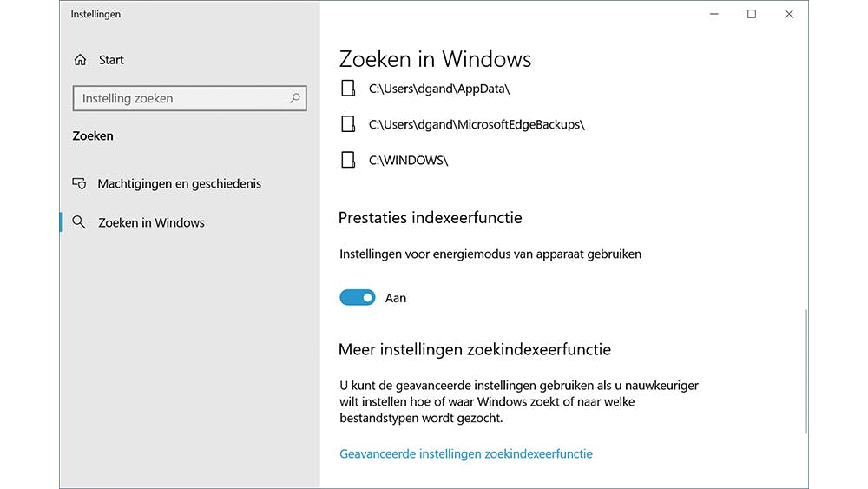Select the C:\WINDOWS\ excluded folder entry
Viewport: 868px width, 489px height.
pos(408,160)
